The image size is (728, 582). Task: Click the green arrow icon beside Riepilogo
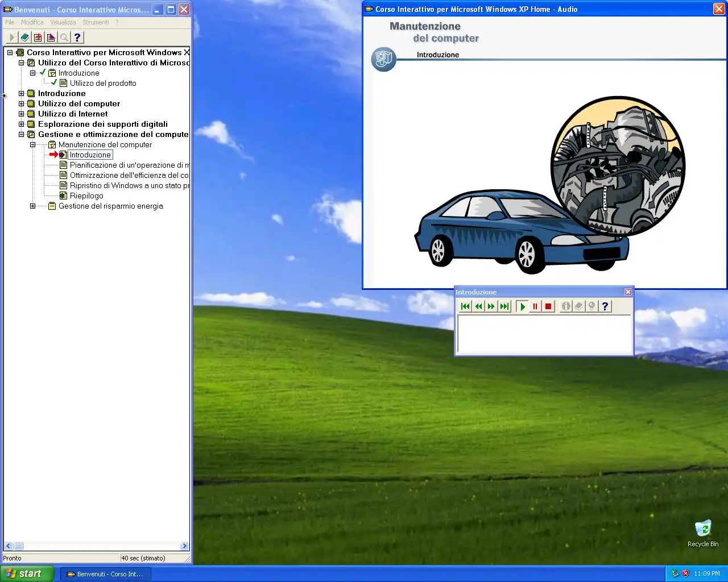pyautogui.click(x=64, y=196)
